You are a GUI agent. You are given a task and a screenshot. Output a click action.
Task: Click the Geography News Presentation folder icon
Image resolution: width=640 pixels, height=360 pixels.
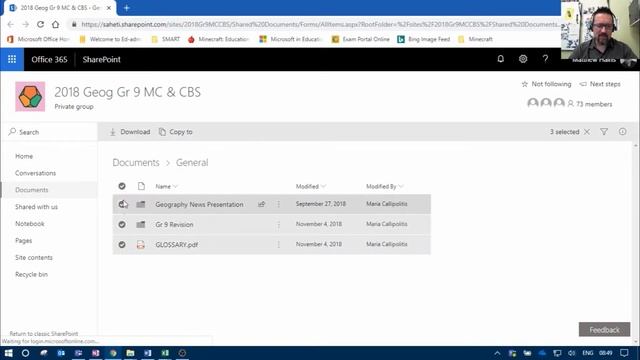141,204
